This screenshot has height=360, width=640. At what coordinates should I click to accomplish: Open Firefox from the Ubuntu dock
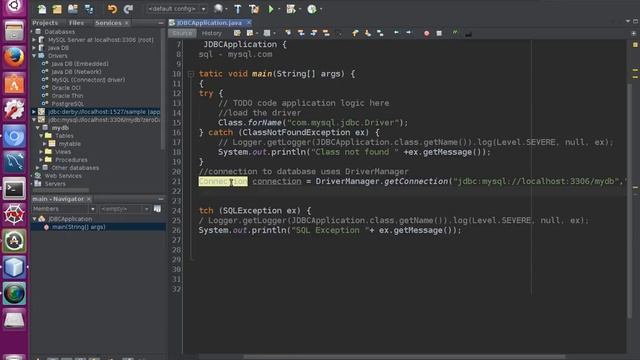(x=14, y=57)
